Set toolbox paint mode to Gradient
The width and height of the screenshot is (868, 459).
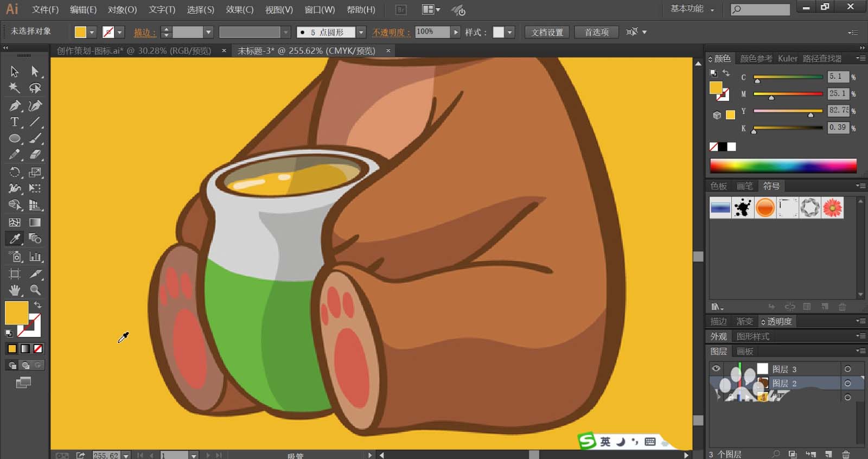tap(25, 348)
